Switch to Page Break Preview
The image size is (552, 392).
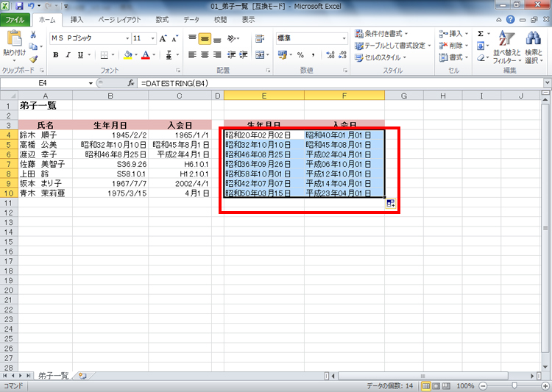click(446, 386)
